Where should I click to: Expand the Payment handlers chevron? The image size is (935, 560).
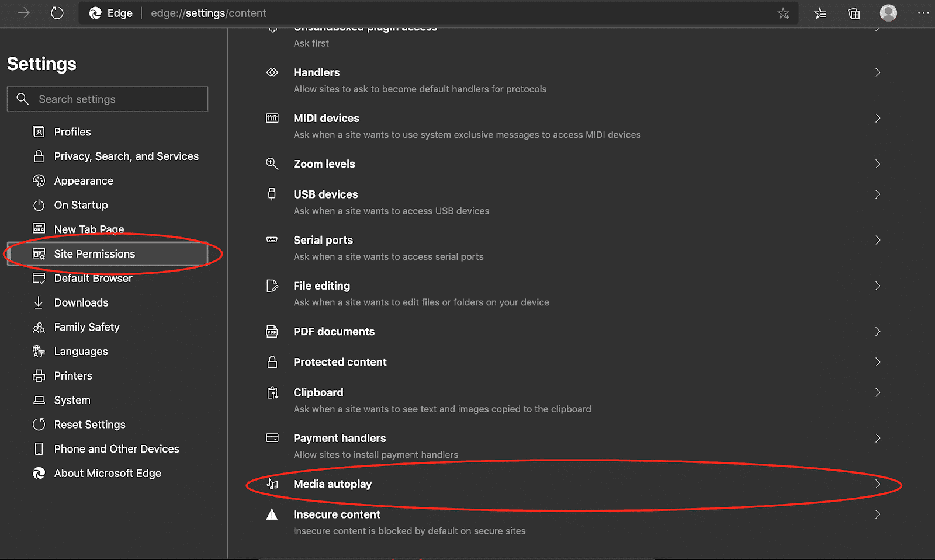(877, 438)
